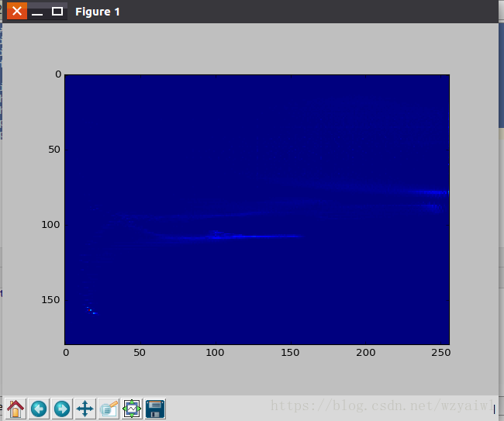Screen dimensions: 504x421
Task: Click the Figure 1 title text
Action: point(98,12)
